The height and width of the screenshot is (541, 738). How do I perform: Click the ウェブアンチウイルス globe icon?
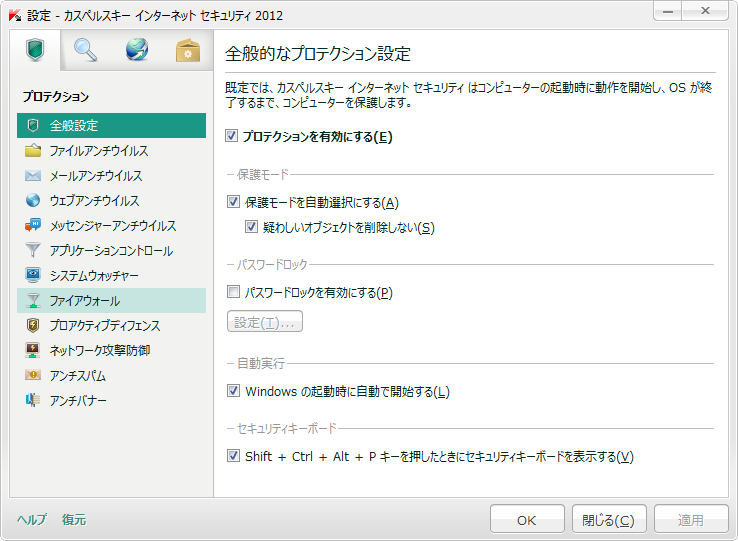coord(33,201)
